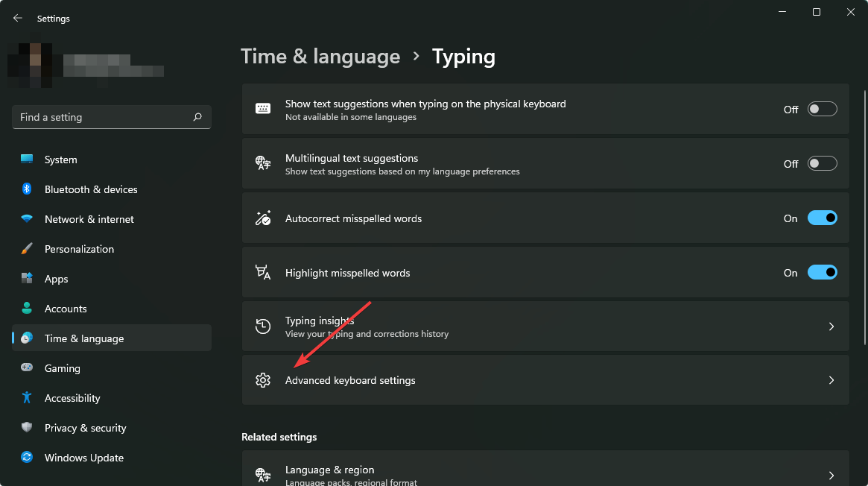Click the Apps icon in sidebar
The width and height of the screenshot is (868, 486).
(27, 279)
